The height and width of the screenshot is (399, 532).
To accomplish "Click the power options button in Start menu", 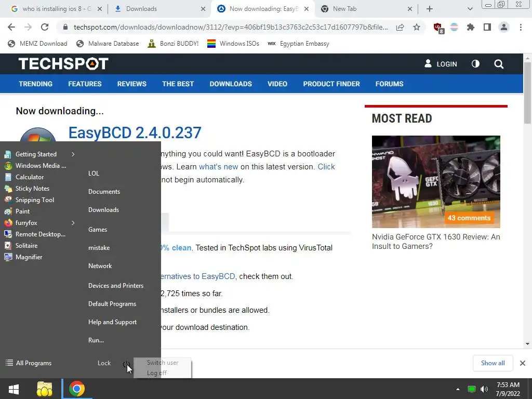I will (126, 364).
